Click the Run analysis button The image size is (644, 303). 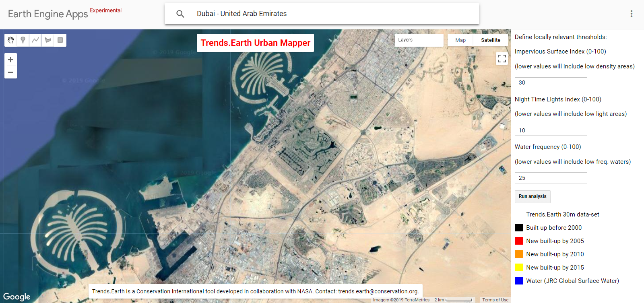(x=533, y=196)
